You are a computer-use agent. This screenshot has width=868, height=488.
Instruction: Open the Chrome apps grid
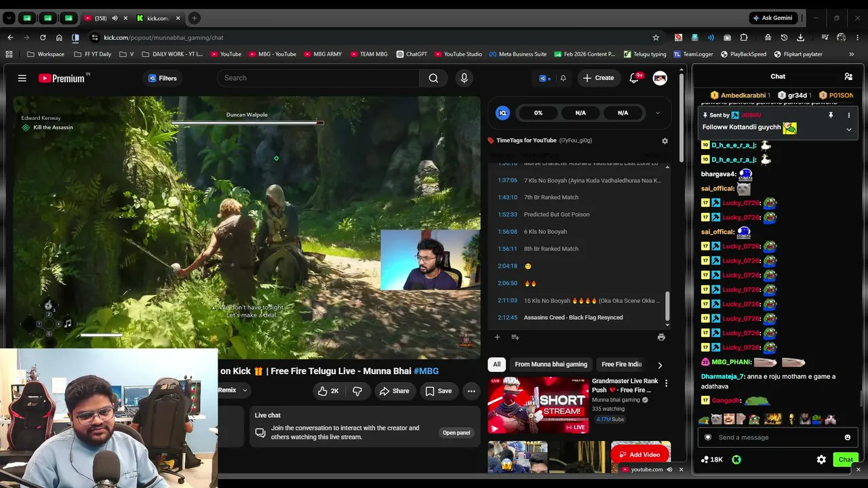pos(9,54)
